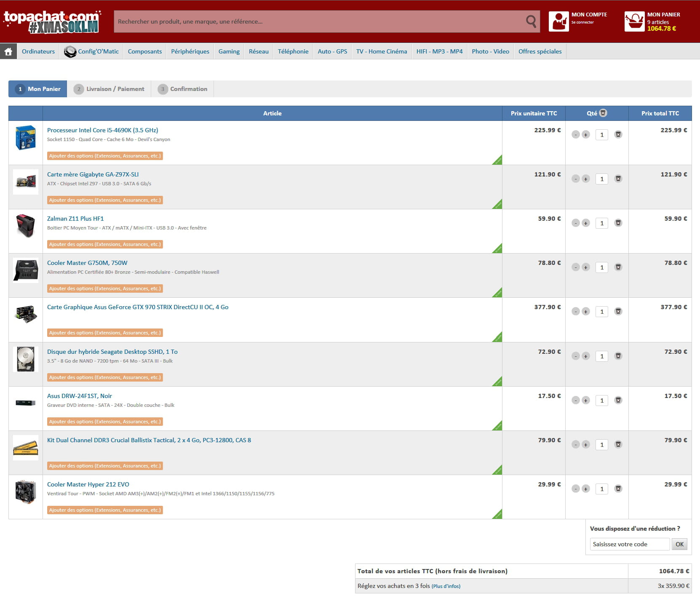
Task: Add options for Cooler Master G750M
Action: [105, 289]
